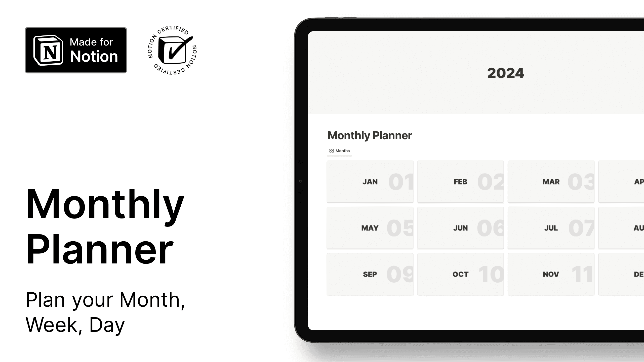Open the JAN 01 monthly tile
Viewport: 644px width, 362px height.
[370, 181]
